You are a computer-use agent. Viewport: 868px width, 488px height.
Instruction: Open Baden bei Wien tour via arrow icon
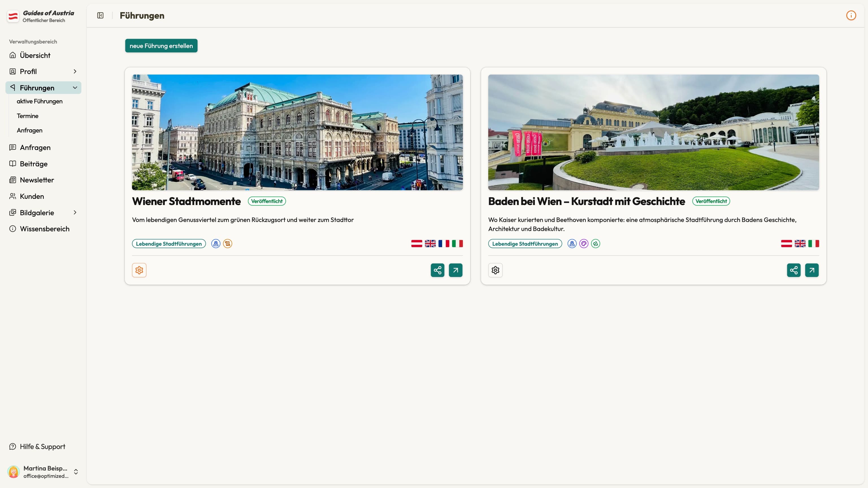[812, 270]
